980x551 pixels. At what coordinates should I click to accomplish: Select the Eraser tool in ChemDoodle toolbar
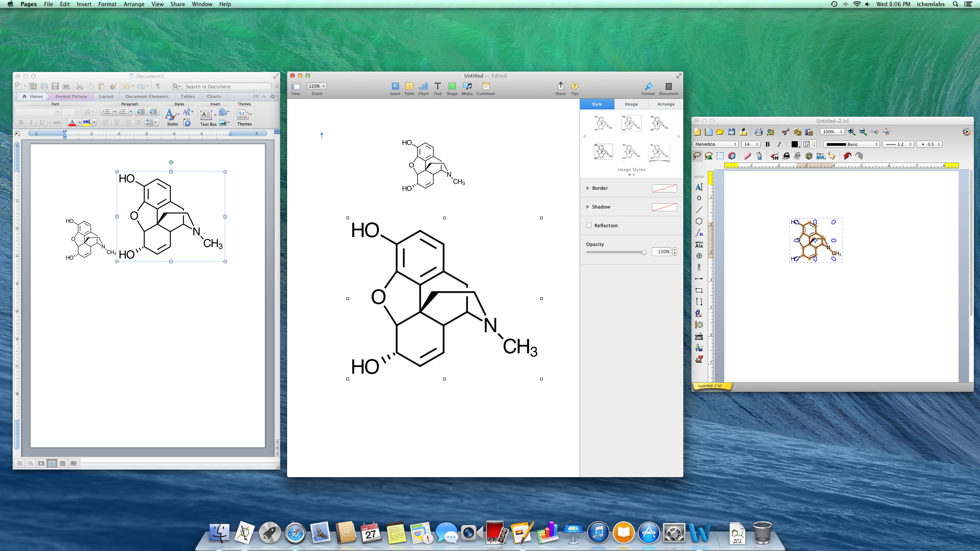pos(747,156)
